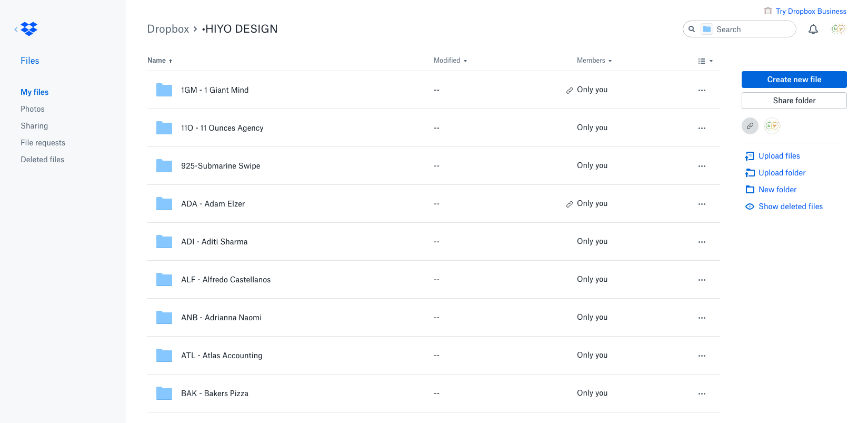The image size is (868, 423).
Task: Go to Files section
Action: (30, 61)
